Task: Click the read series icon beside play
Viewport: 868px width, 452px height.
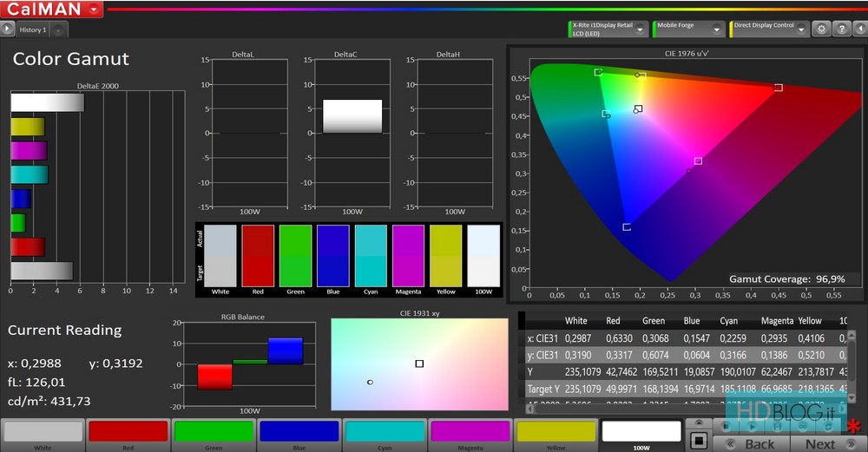Action: click(778, 427)
